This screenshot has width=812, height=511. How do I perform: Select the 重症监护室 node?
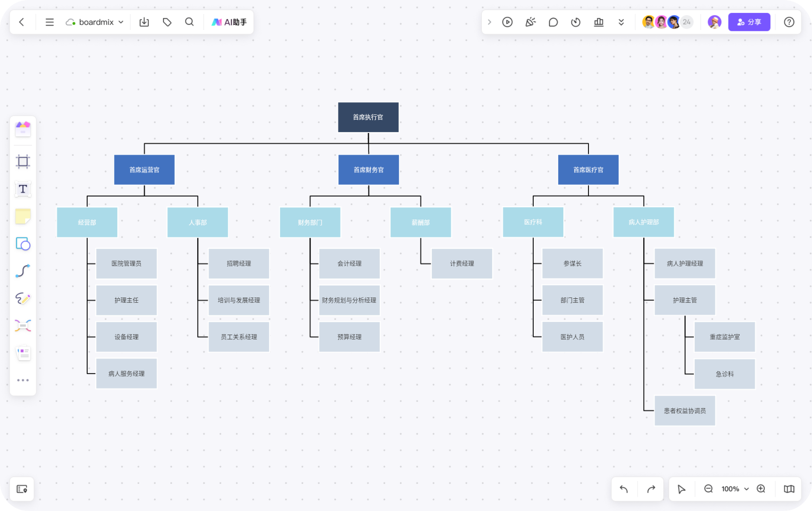725,337
